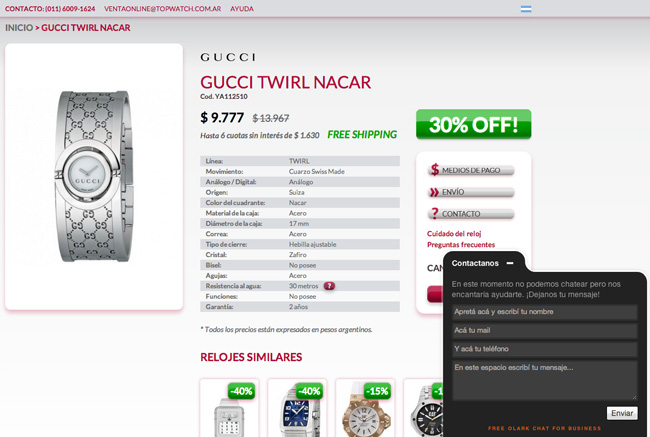This screenshot has height=437, width=650.
Task: Open the Ayuda menu item
Action: [242, 9]
